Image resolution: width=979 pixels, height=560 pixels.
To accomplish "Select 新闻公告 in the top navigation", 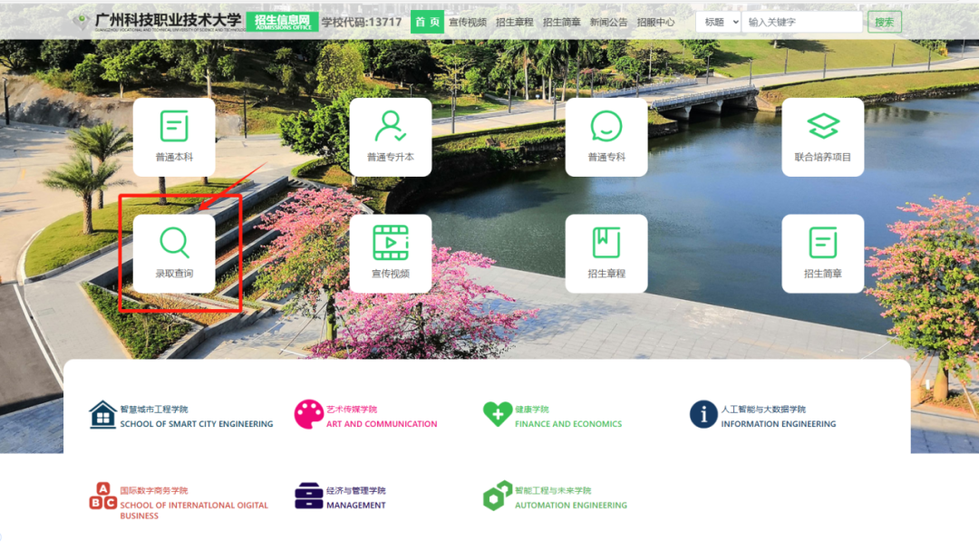I will pos(608,22).
